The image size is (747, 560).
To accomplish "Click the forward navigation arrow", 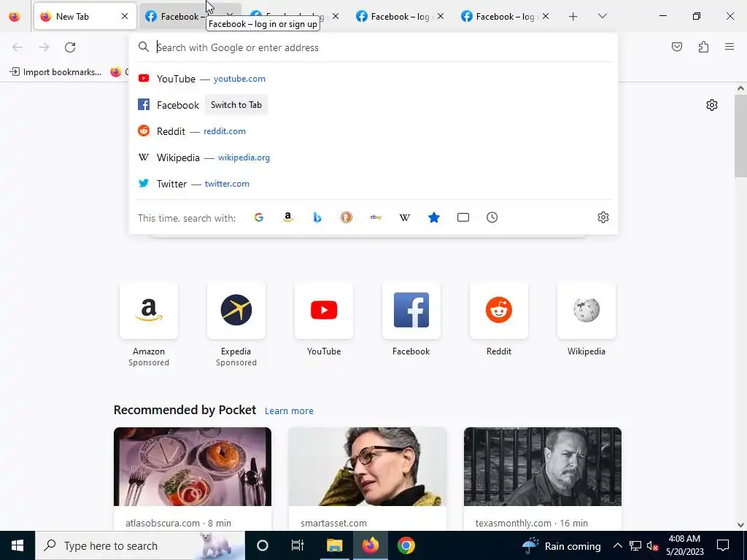I will pyautogui.click(x=44, y=47).
